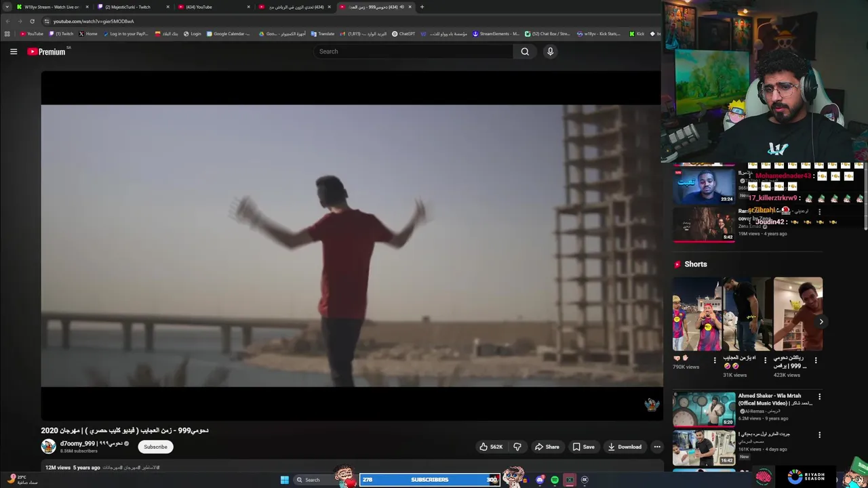The width and height of the screenshot is (868, 488).
Task: Subscribe to d7oomy_999 channel
Action: coord(155,447)
